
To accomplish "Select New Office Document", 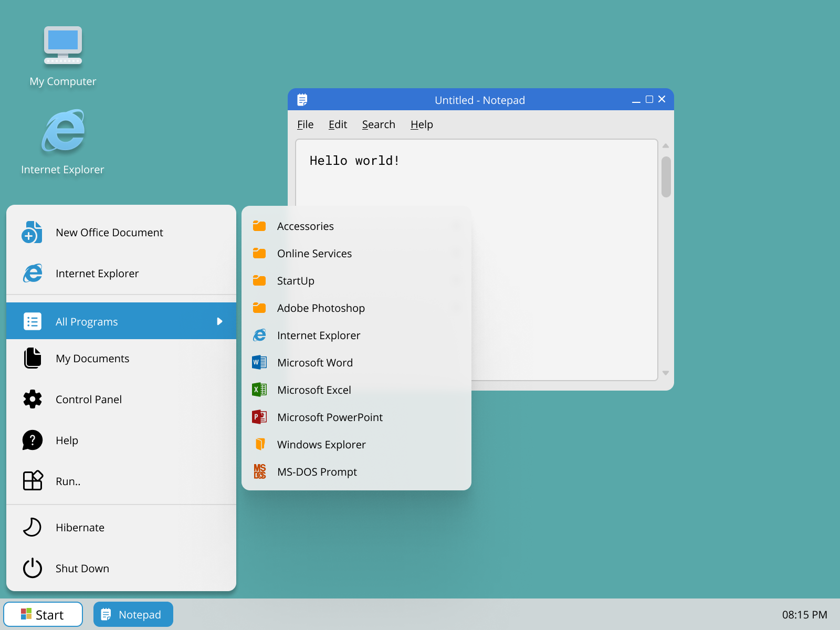I will click(x=109, y=232).
